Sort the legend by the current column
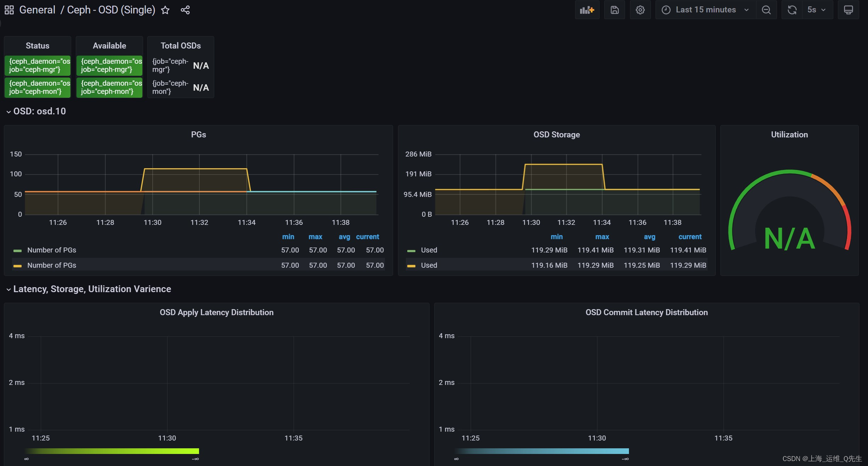This screenshot has height=466, width=868. (x=368, y=237)
